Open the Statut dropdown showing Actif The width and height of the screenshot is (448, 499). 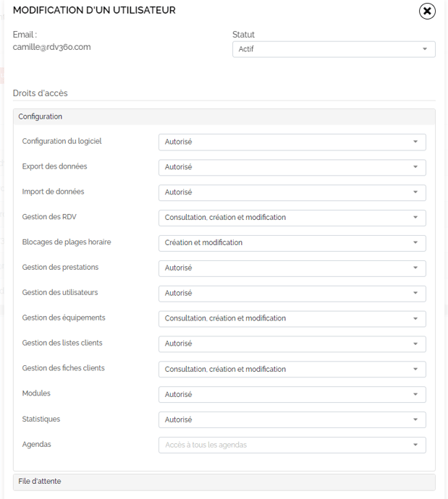(x=334, y=49)
